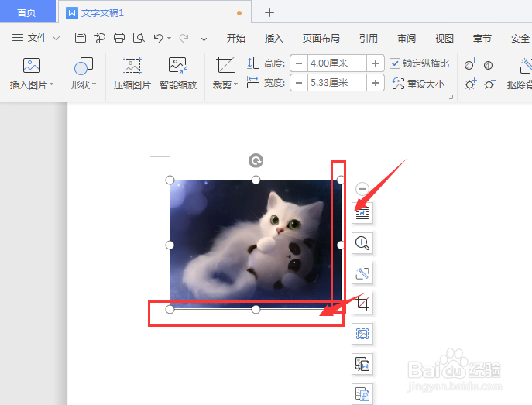Click the floating compress picture icon
This screenshot has height=405, width=532.
click(x=362, y=334)
